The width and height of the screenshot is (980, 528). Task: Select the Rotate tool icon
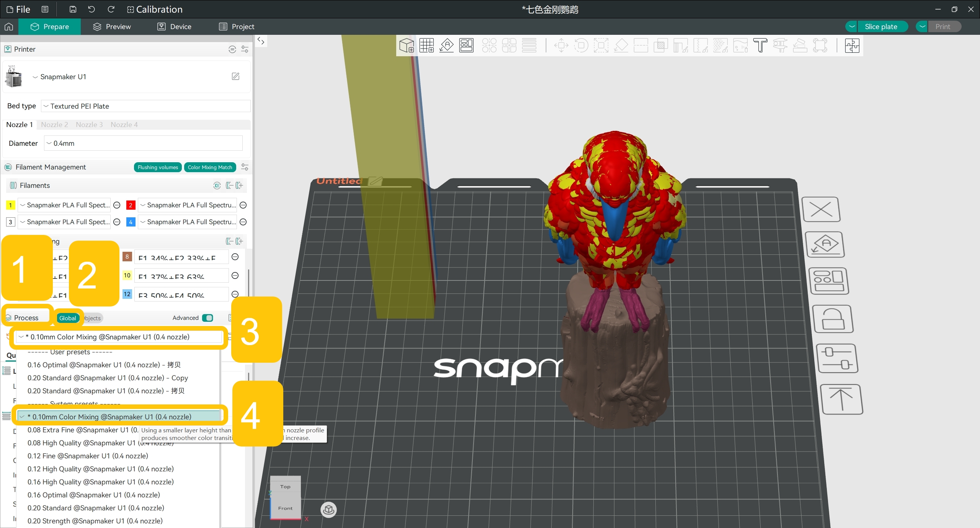[581, 46]
